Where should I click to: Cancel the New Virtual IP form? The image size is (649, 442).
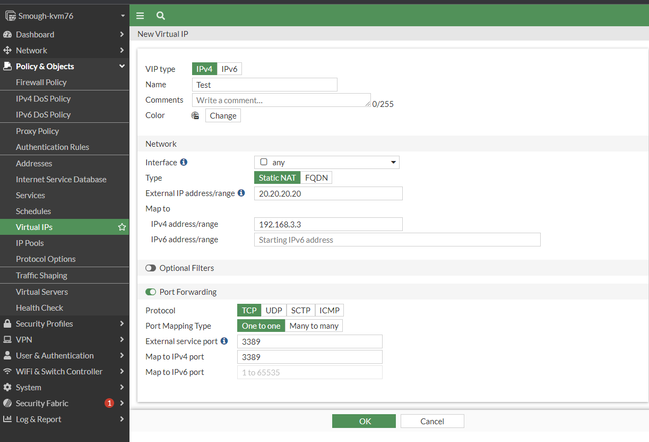point(432,421)
